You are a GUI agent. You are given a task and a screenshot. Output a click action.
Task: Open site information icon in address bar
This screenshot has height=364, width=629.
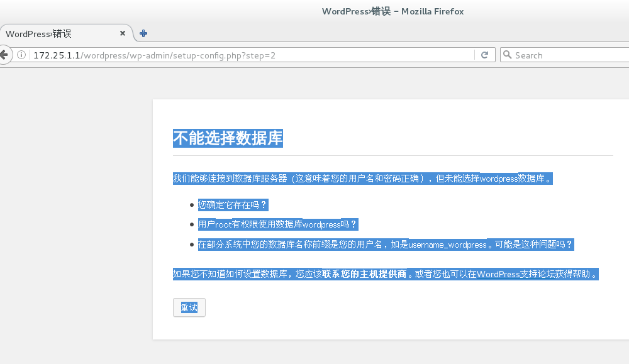(21, 55)
